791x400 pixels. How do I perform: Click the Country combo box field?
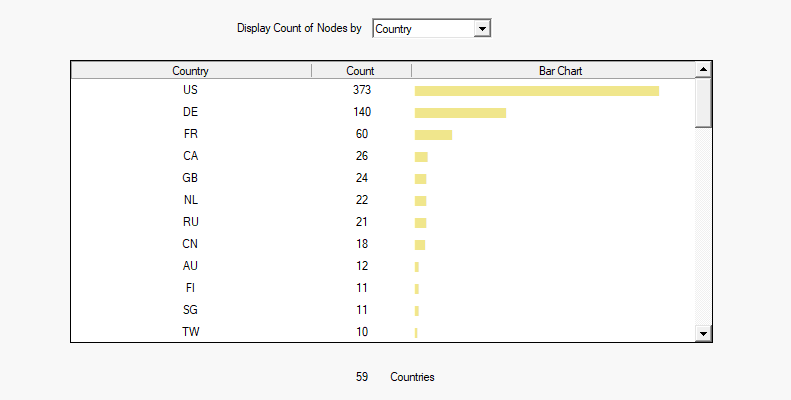pos(422,29)
